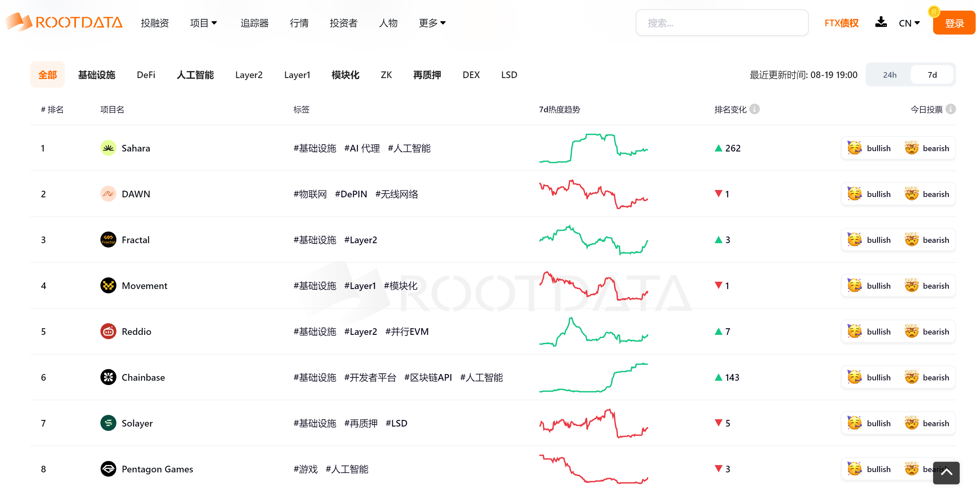The image size is (980, 490).
Task: Click info icon beside 今日投票 header
Action: [950, 110]
